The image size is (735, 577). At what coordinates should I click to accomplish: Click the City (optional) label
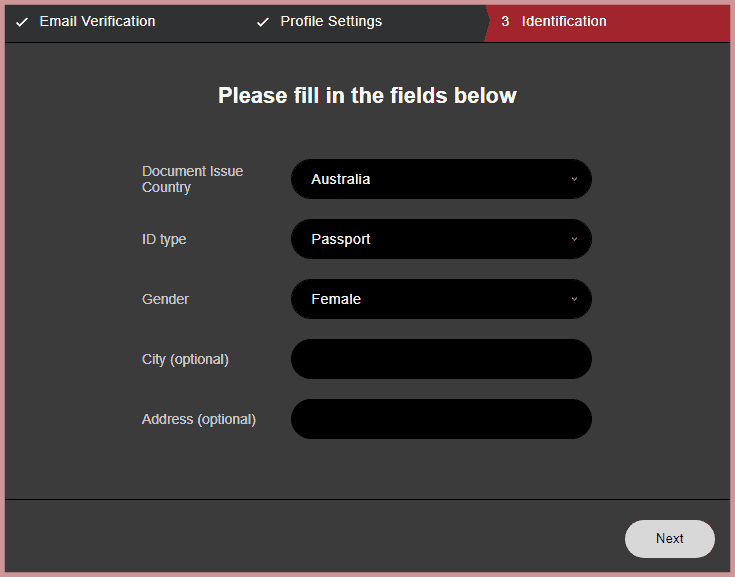(x=185, y=359)
